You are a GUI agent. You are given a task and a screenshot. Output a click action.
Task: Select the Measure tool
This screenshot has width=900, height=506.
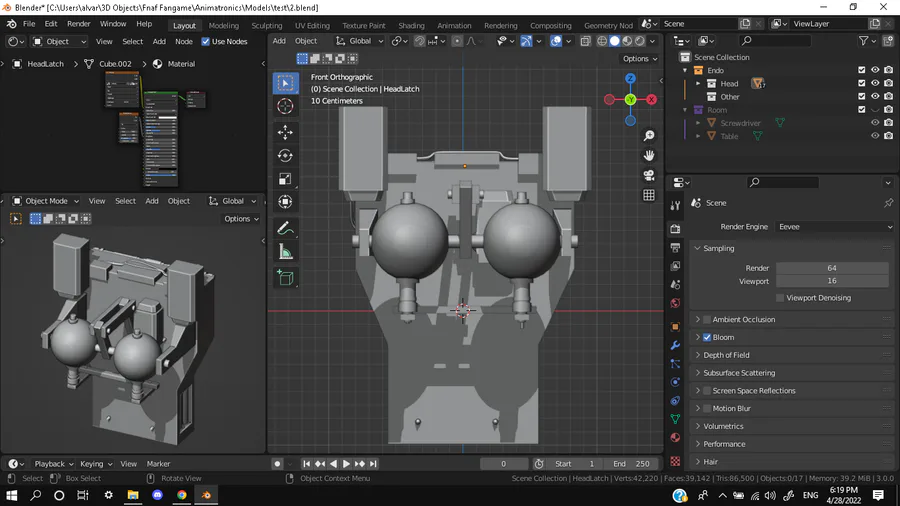[286, 253]
